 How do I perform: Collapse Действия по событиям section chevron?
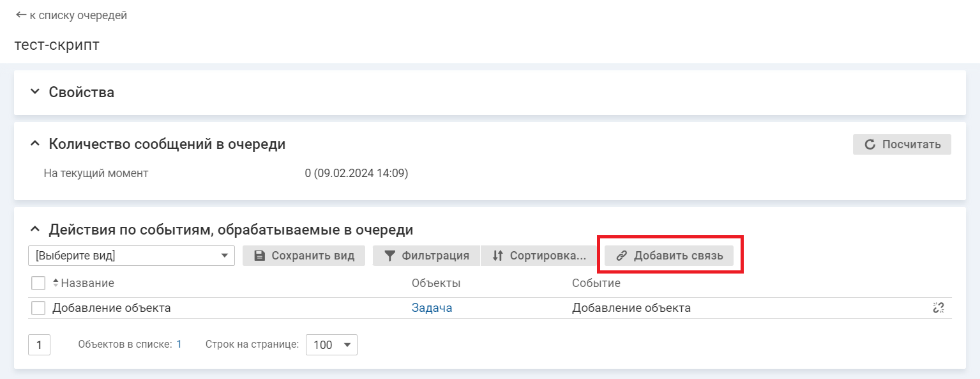35,230
